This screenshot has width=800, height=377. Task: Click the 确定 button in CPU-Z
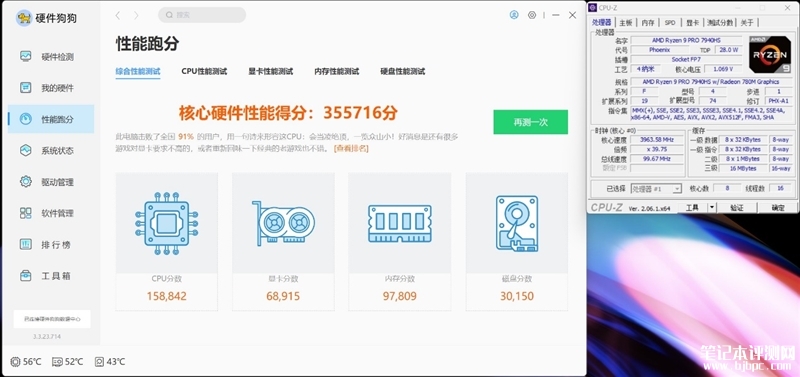[778, 208]
